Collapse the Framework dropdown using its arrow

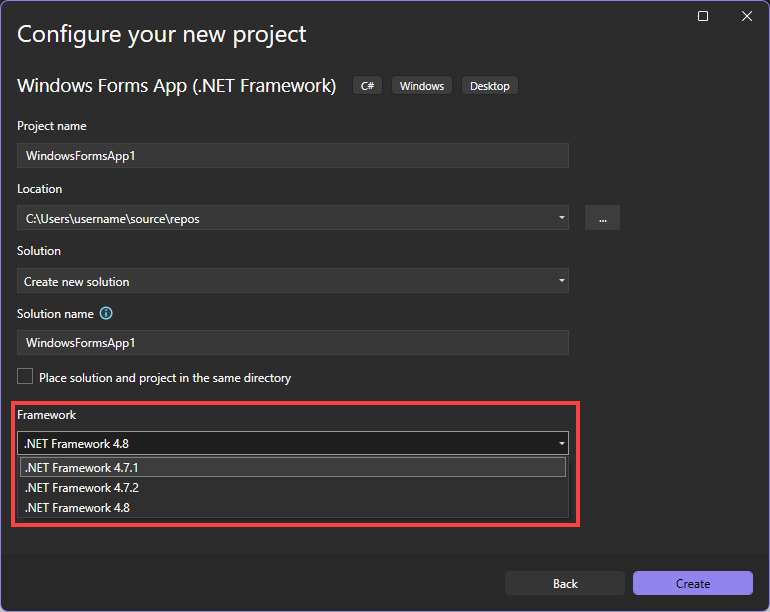point(562,443)
